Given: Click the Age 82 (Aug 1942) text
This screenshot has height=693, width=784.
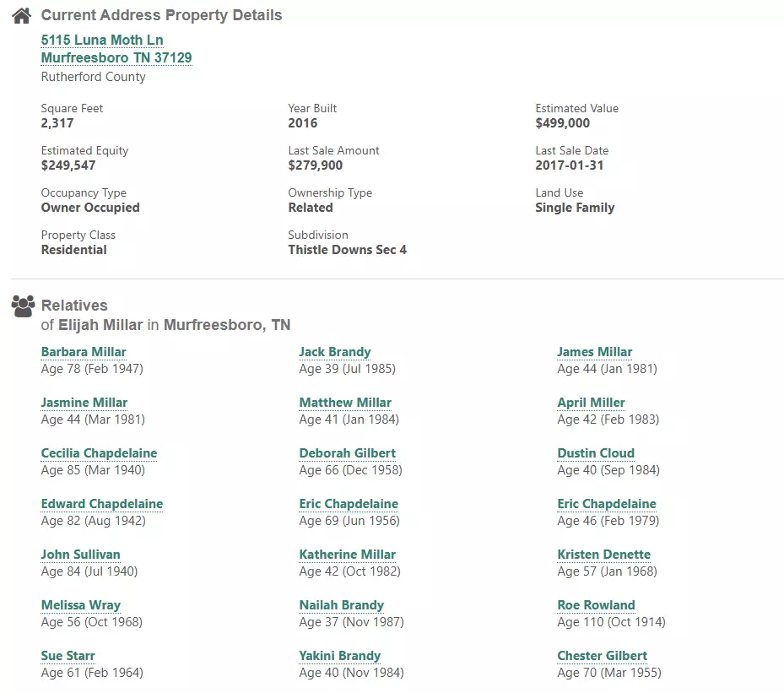Looking at the screenshot, I should 94,521.
